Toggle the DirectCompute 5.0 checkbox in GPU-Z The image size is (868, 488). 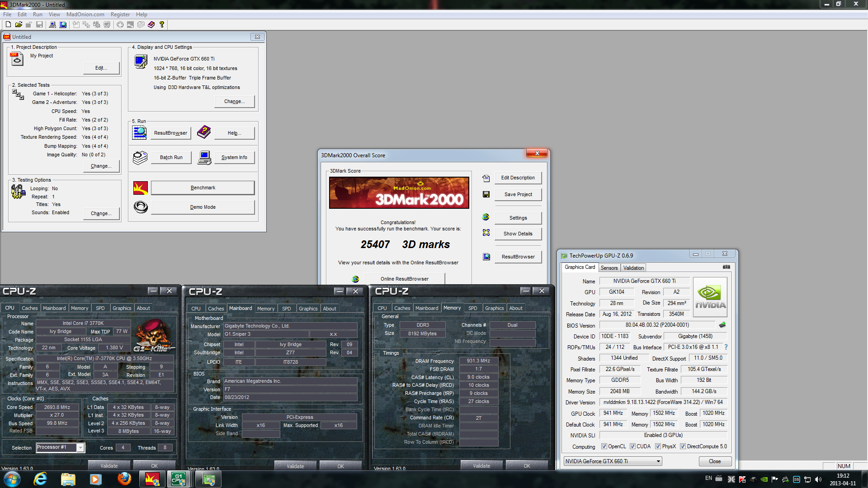click(683, 446)
